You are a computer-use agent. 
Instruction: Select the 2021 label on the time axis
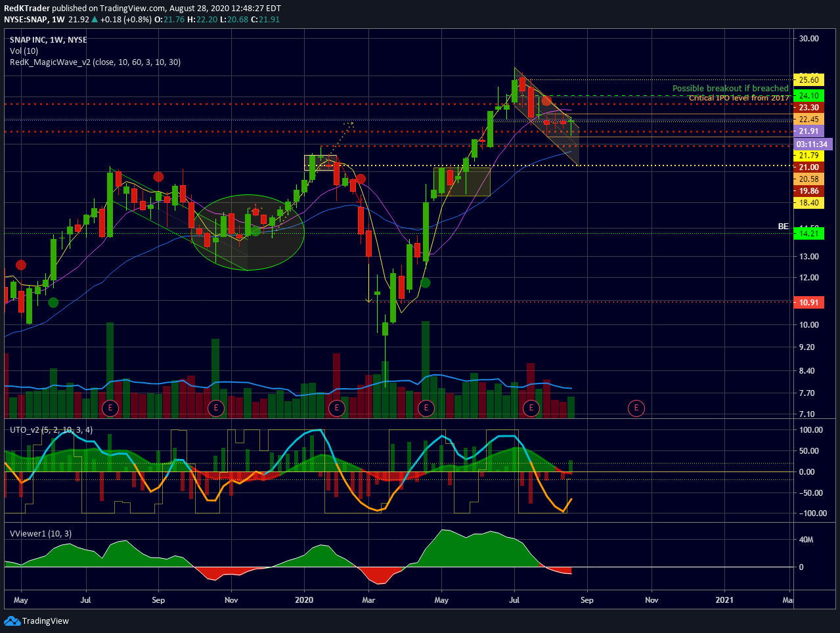(724, 600)
